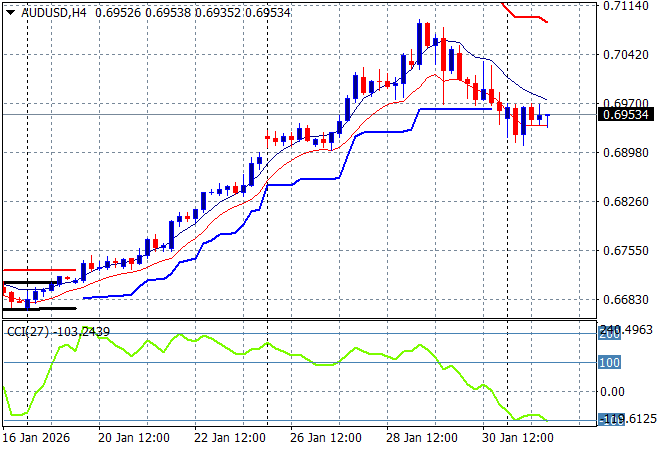Click the AUDUSD,H4 symbol title

(x=53, y=13)
